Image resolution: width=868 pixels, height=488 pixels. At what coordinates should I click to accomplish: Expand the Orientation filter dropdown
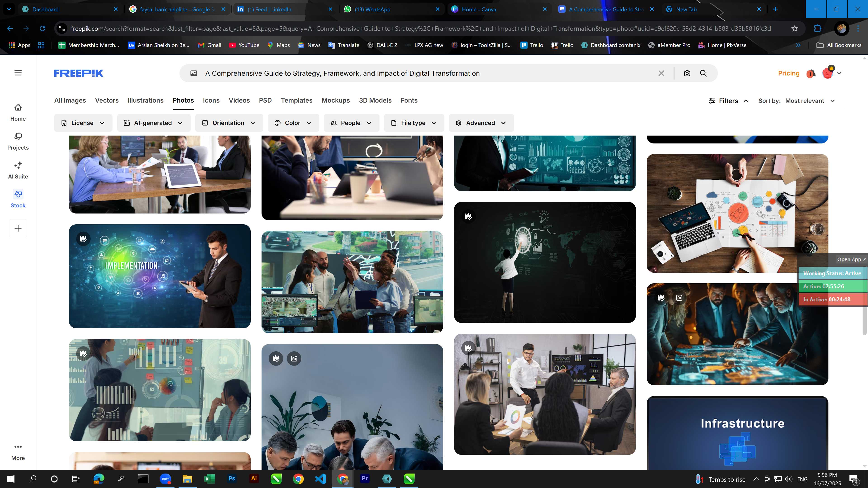pyautogui.click(x=229, y=123)
